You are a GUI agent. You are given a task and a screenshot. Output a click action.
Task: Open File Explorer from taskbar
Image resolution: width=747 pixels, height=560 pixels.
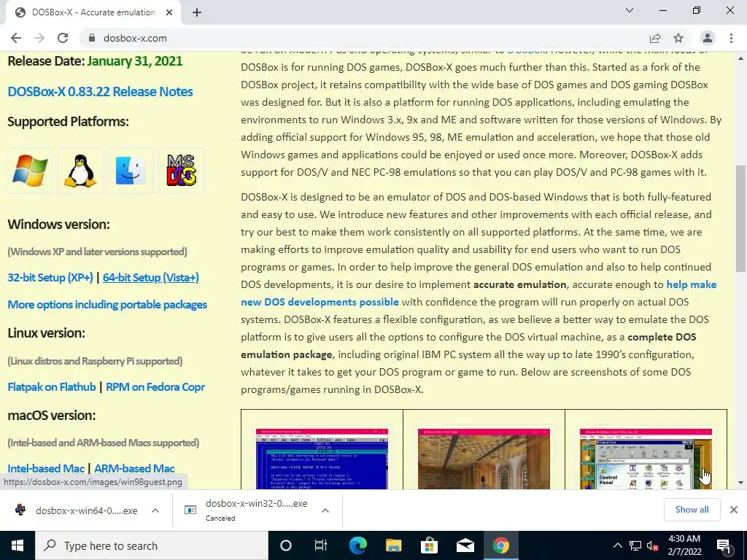(x=393, y=545)
